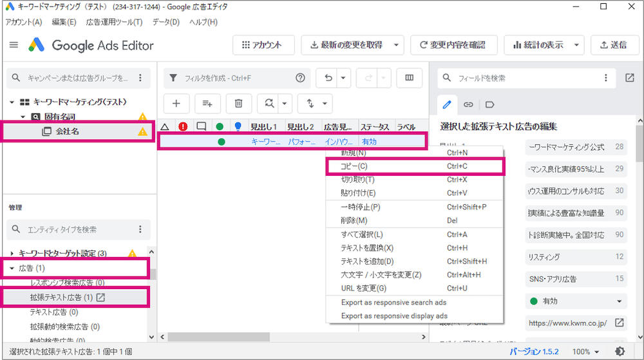
Task: Click the trash delete icon
Action: click(239, 104)
